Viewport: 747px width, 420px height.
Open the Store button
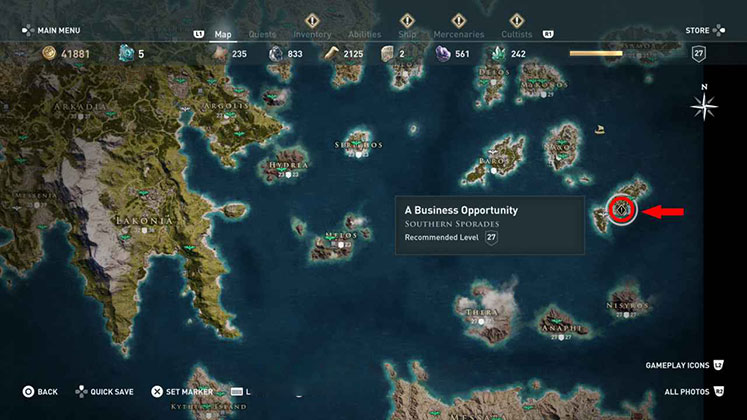click(x=705, y=30)
